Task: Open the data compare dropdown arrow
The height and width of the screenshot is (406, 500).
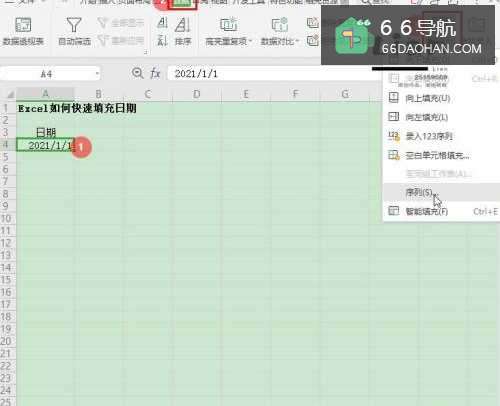Action: tap(298, 42)
